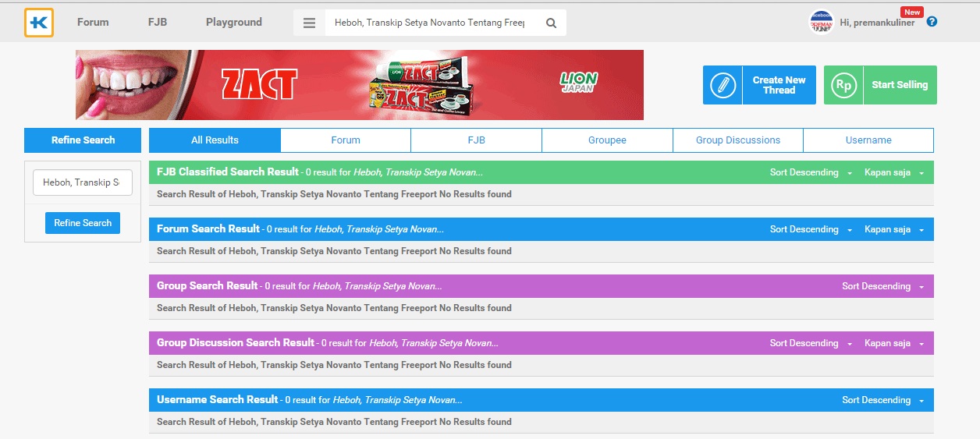The height and width of the screenshot is (439, 980).
Task: Open the Forum navigation menu
Action: click(93, 23)
